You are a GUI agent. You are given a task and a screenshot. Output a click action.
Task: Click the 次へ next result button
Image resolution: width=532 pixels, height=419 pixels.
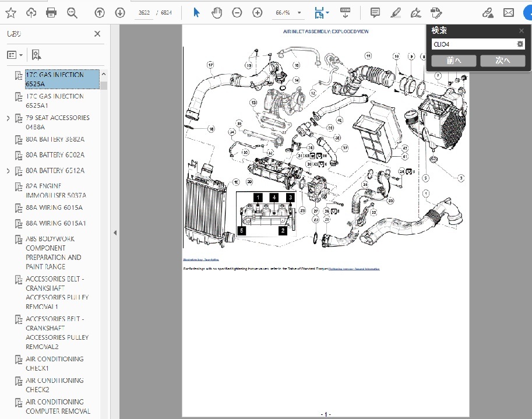click(502, 61)
